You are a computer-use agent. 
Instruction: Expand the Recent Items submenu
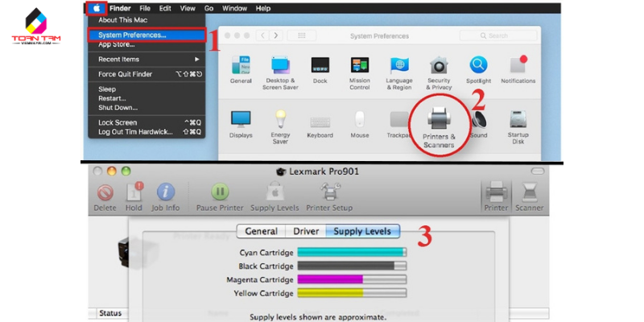[145, 59]
